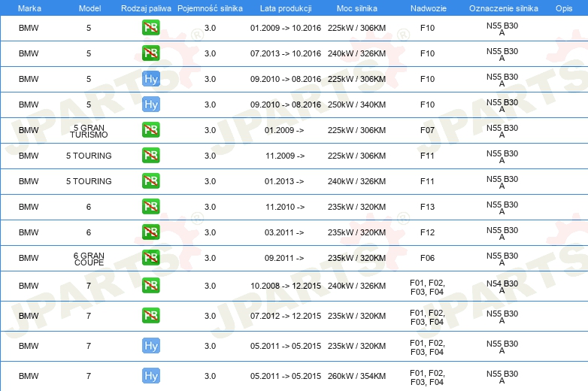Select 5 TOURING cell in 01.2013 row
Viewport: 588px width, 391px height.
coord(89,181)
